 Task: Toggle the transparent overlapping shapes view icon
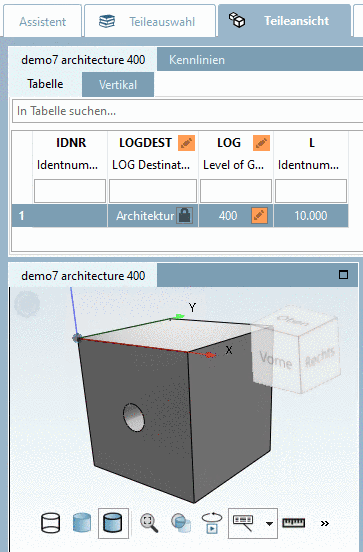click(x=181, y=523)
